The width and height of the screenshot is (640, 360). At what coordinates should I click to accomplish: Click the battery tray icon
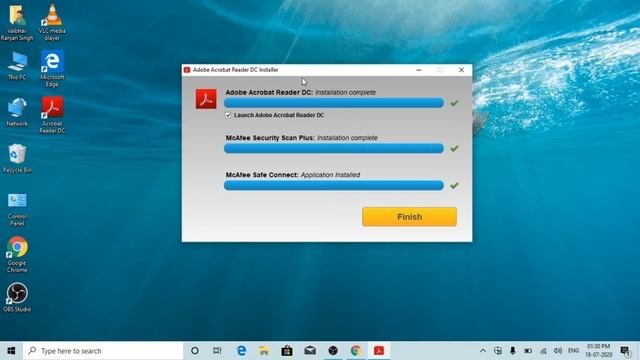[x=528, y=351]
